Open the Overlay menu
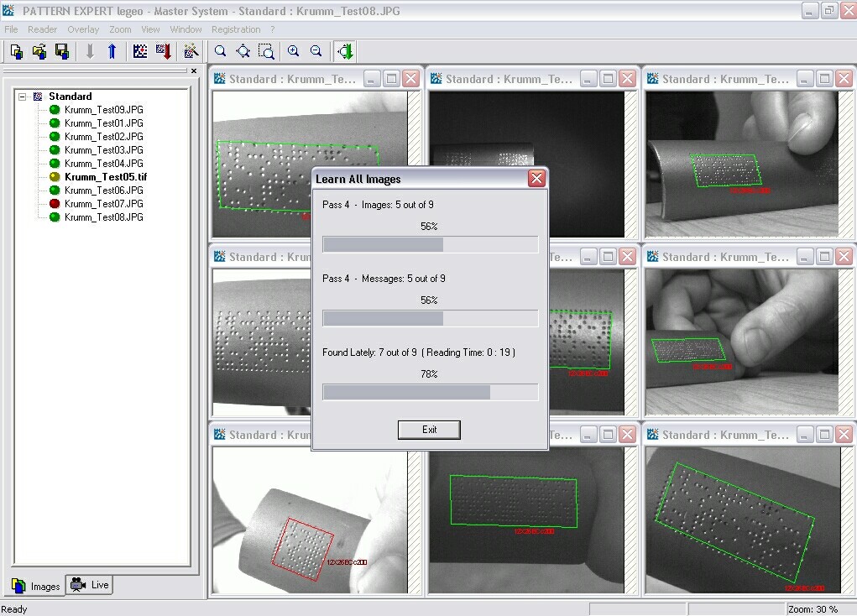Image resolution: width=857 pixels, height=616 pixels. click(x=83, y=29)
